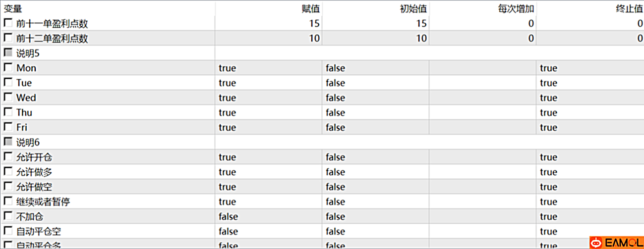This screenshot has height=249, width=644.
Task: Open 自动平仓空 终止值 true cell
Action: coord(590,231)
